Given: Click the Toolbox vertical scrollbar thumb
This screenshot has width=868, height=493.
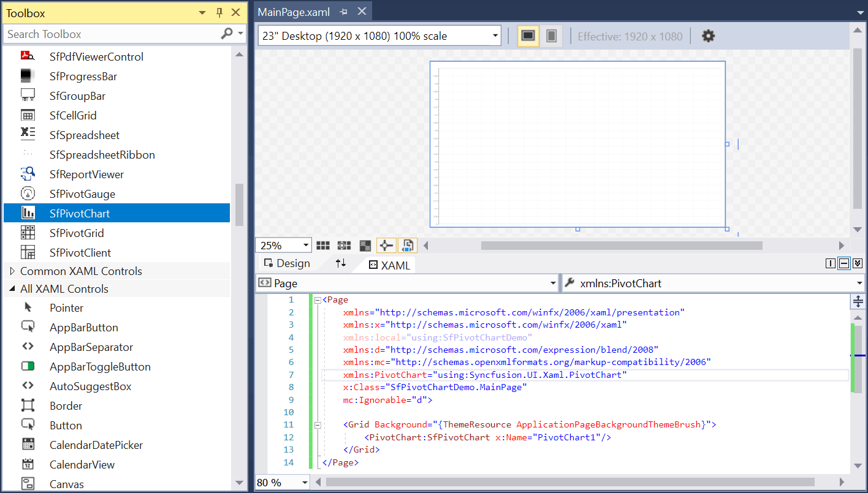Looking at the screenshot, I should [x=239, y=205].
